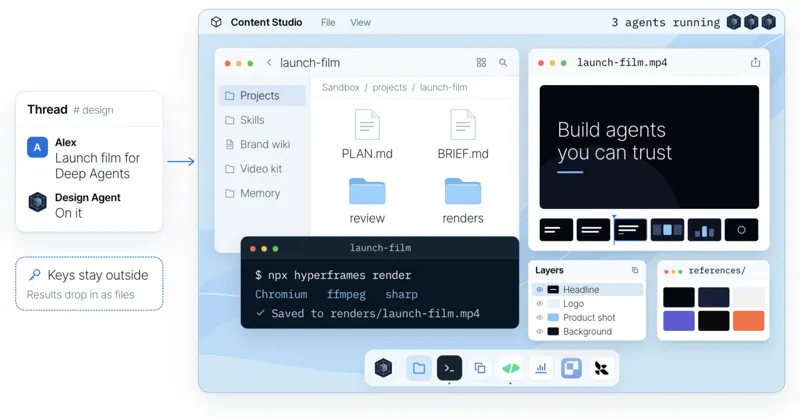Open the purple layout squares dock icon
Screen dimensions: 800x418
pyautogui.click(x=571, y=368)
